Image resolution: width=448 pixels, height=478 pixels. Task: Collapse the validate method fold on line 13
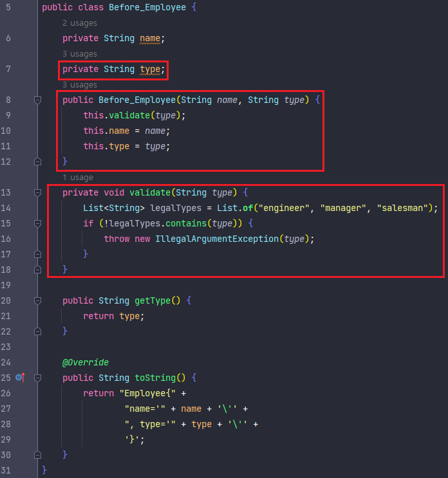tap(37, 192)
